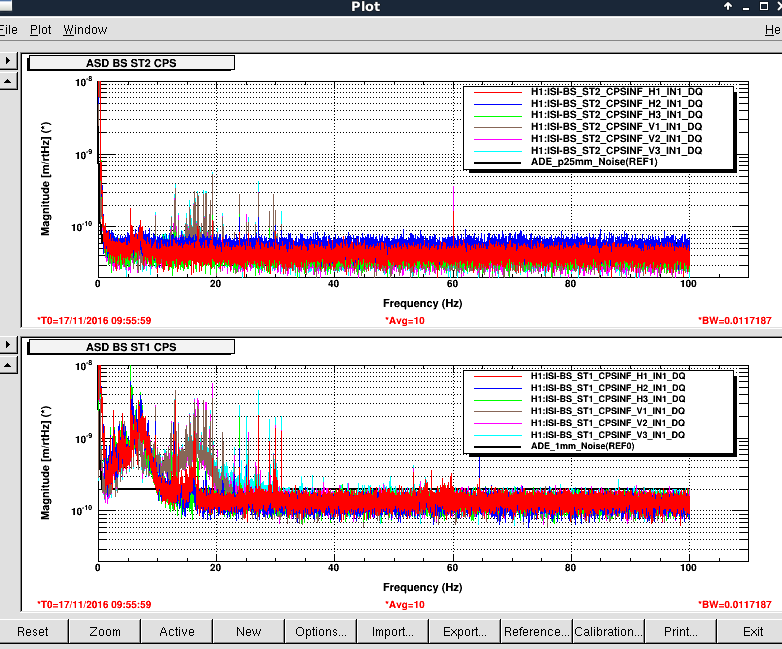Expand the top plot side panel arrow
Screen dimensions: 782x649
point(8,60)
